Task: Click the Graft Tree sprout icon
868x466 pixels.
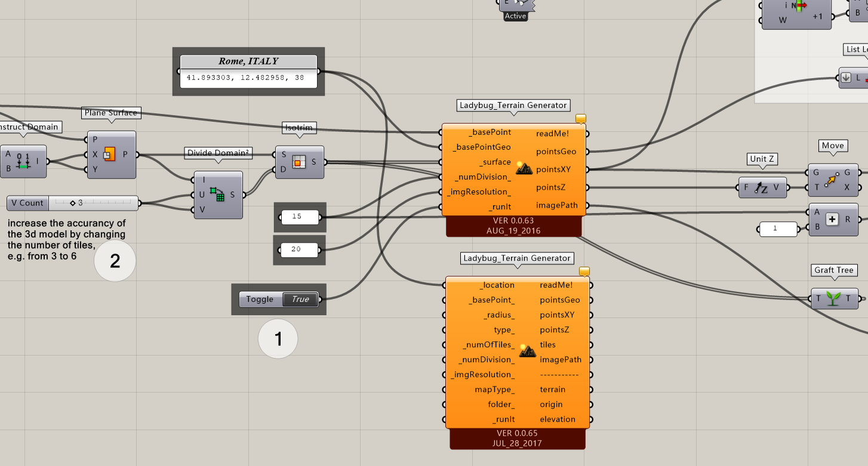Action: [x=833, y=298]
